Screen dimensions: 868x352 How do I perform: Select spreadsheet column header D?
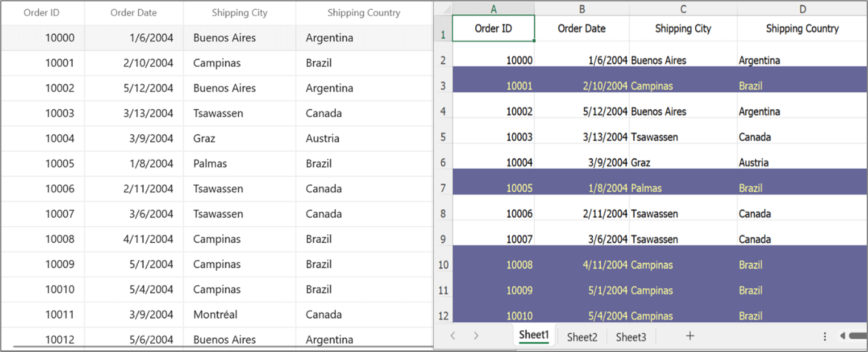(802, 9)
